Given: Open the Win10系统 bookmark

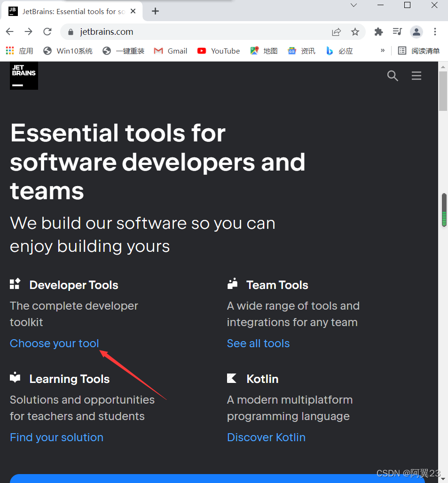Looking at the screenshot, I should [x=68, y=51].
